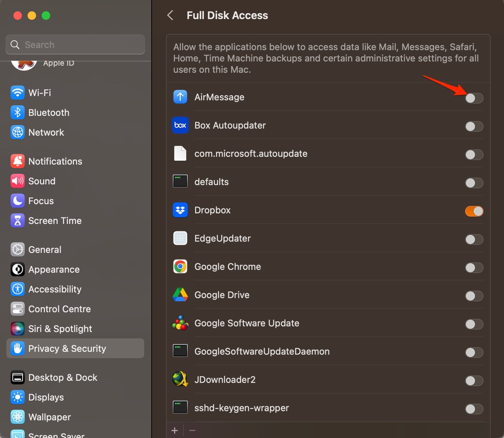Click the JDownloader2 app icon
The width and height of the screenshot is (504, 438).
[x=180, y=379]
